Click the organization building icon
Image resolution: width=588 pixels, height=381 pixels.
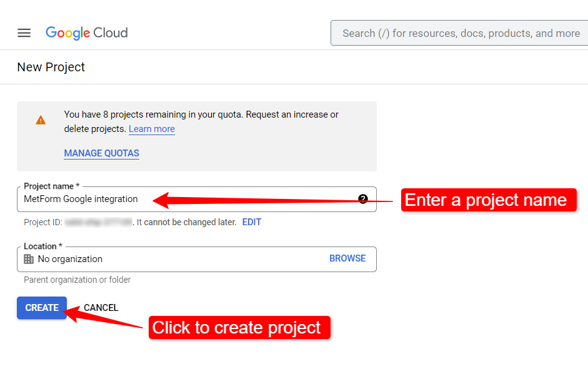tap(29, 259)
